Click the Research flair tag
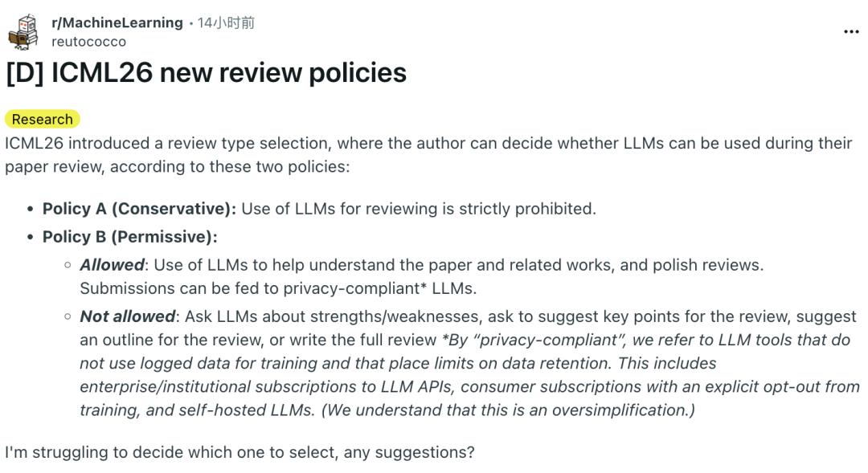Image resolution: width=868 pixels, height=473 pixels. click(x=42, y=119)
